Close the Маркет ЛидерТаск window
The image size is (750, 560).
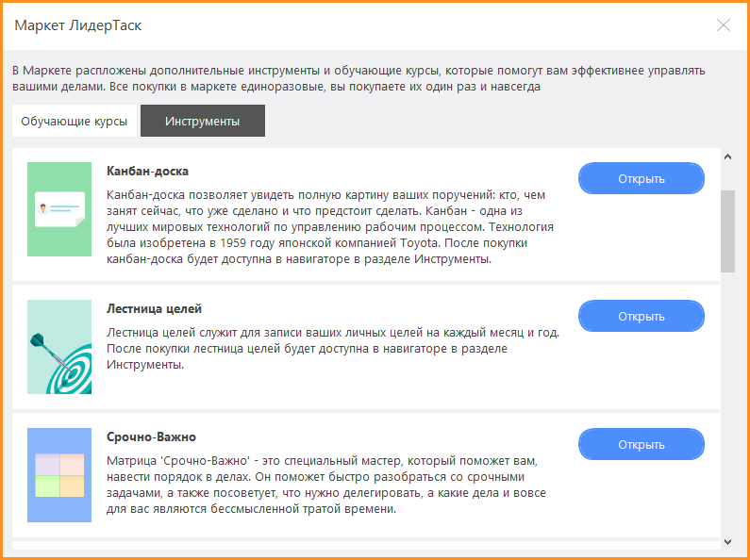pos(724,25)
